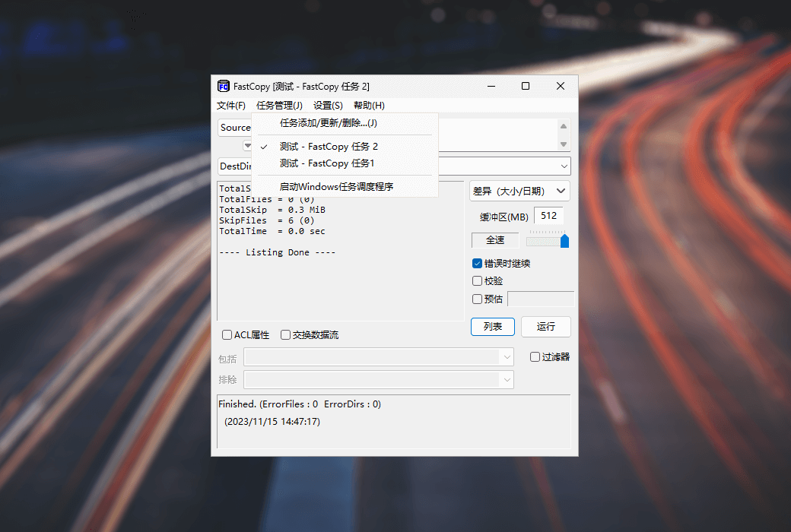Click the scroll-up arrow in the Source field
Viewport: 791px width, 532px height.
pos(564,127)
